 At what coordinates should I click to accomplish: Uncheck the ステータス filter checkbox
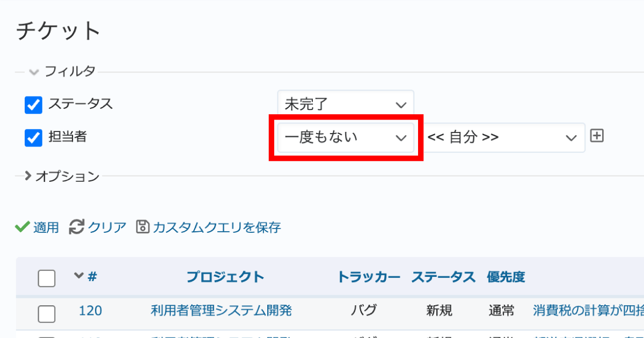pos(33,105)
